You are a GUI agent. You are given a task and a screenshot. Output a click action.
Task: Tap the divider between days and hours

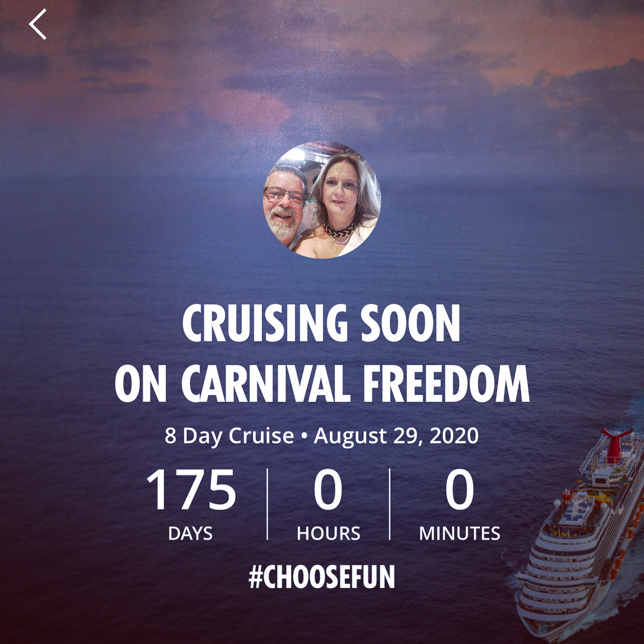click(267, 504)
